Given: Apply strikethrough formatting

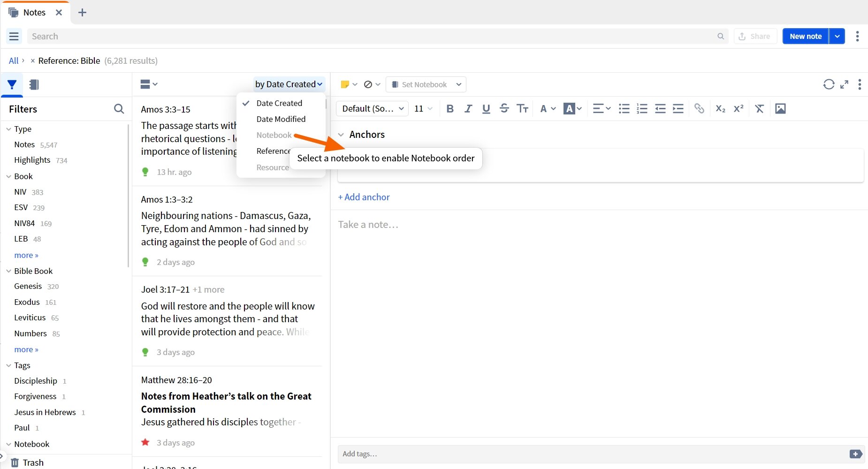Looking at the screenshot, I should (504, 109).
